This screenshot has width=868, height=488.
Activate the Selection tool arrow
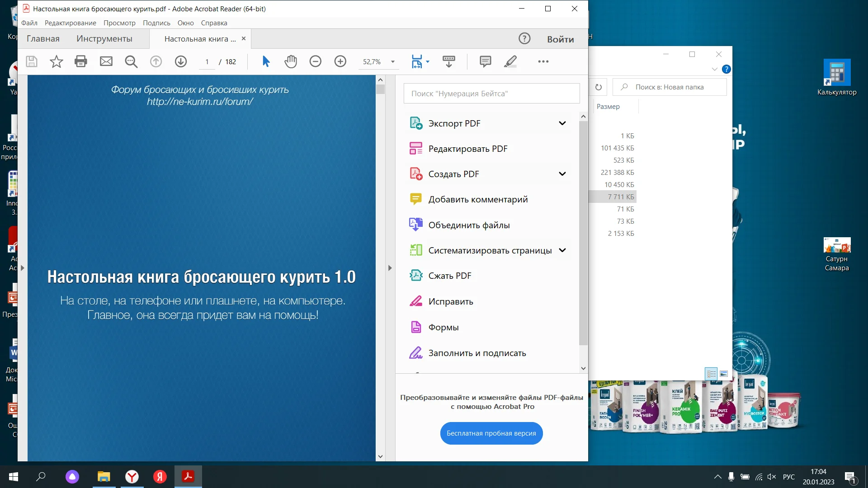(266, 61)
